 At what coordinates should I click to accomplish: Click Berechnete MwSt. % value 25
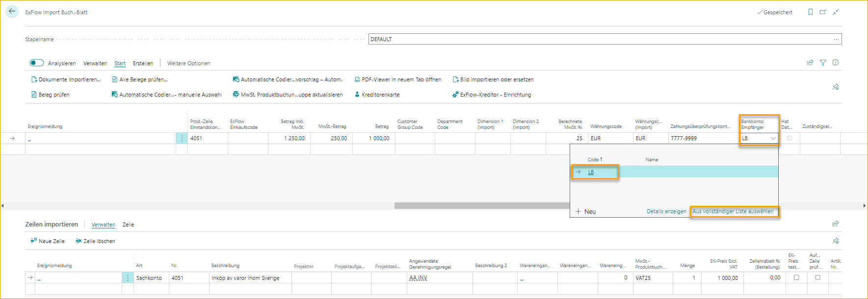567,138
